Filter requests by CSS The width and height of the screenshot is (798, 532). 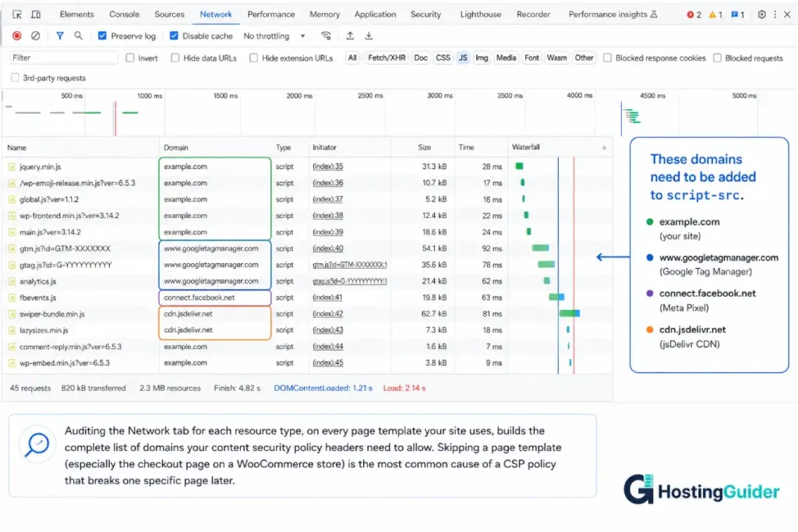(443, 58)
